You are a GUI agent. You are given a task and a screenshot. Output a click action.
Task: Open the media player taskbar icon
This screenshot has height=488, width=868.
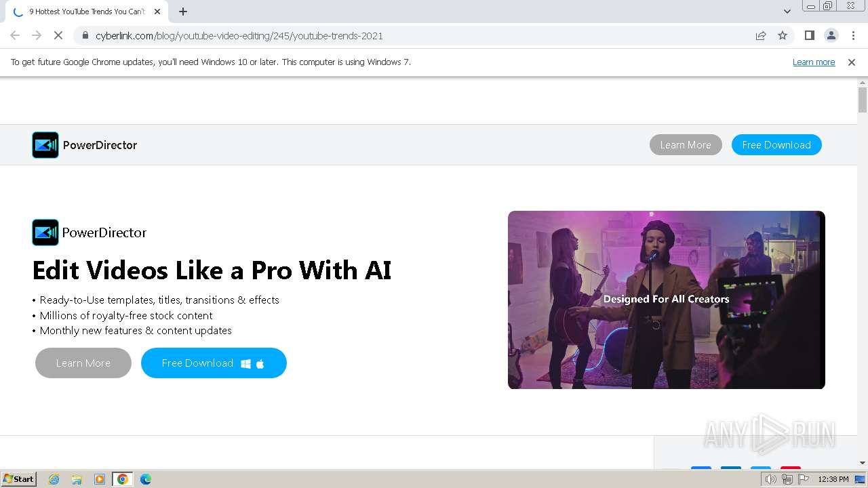click(x=100, y=479)
